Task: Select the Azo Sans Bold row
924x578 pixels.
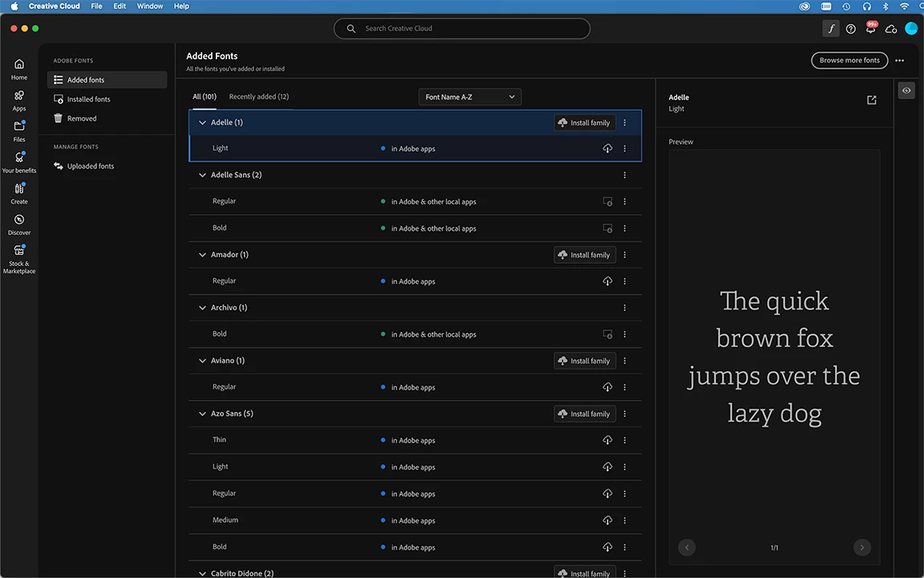Action: (x=415, y=547)
